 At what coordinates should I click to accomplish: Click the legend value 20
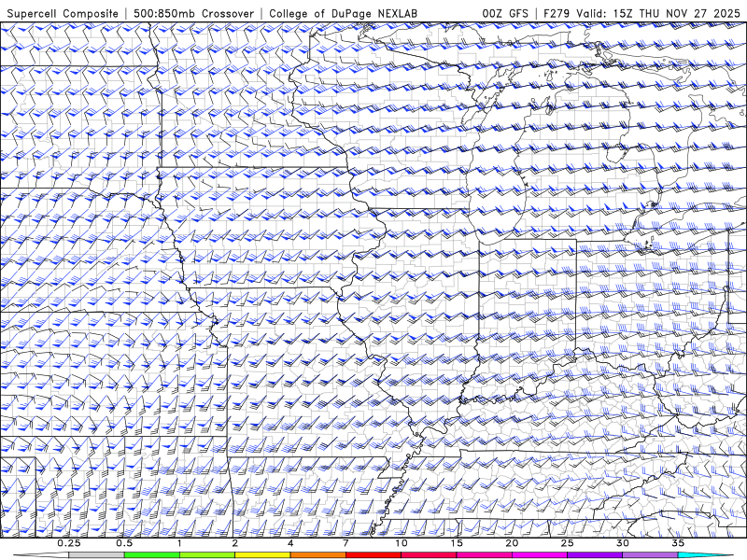point(512,543)
